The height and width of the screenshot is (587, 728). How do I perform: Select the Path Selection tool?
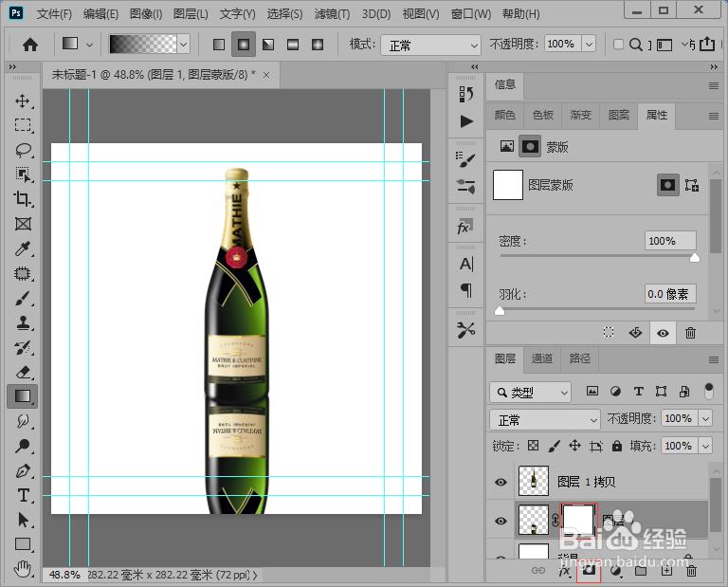23,520
